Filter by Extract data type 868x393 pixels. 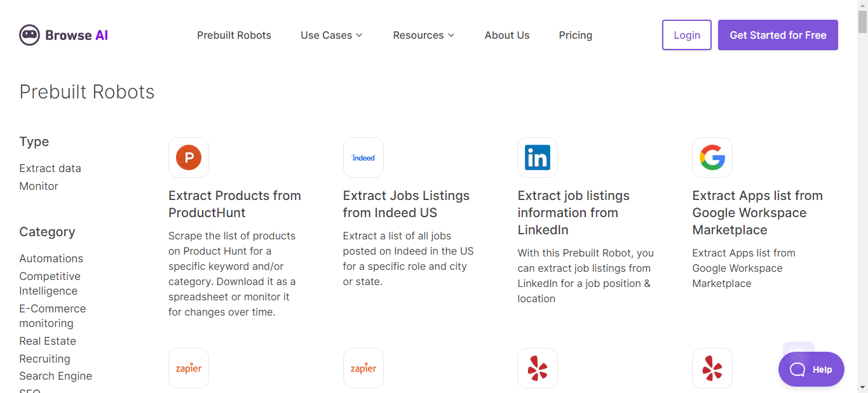(x=50, y=168)
